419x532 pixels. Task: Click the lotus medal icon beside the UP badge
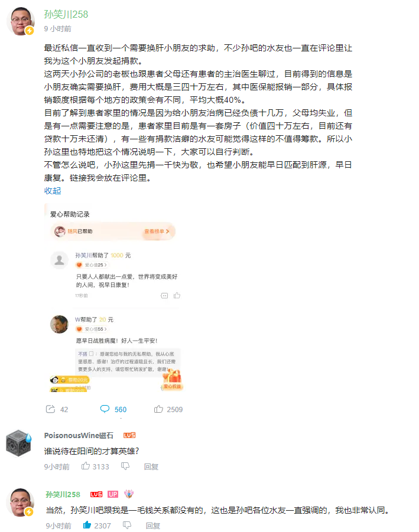[129, 494]
